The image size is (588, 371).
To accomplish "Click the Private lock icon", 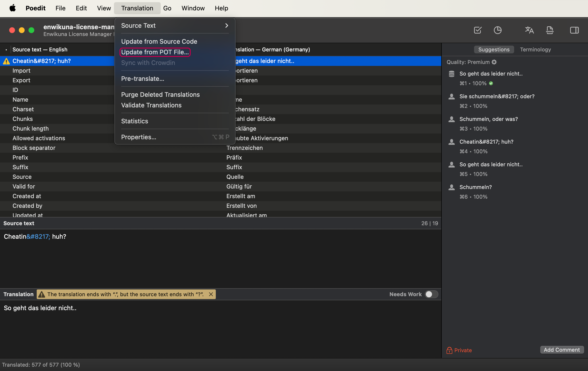I will pos(449,350).
